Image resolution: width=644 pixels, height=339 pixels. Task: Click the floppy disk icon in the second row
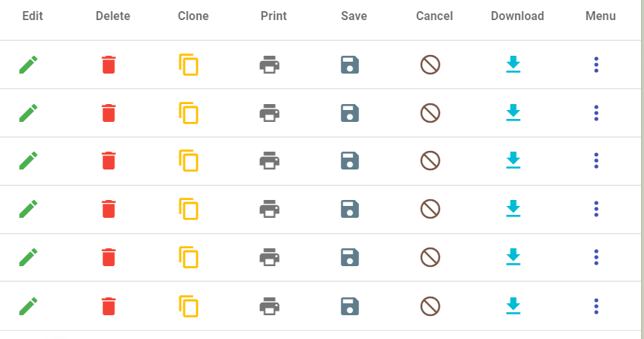[x=350, y=113]
